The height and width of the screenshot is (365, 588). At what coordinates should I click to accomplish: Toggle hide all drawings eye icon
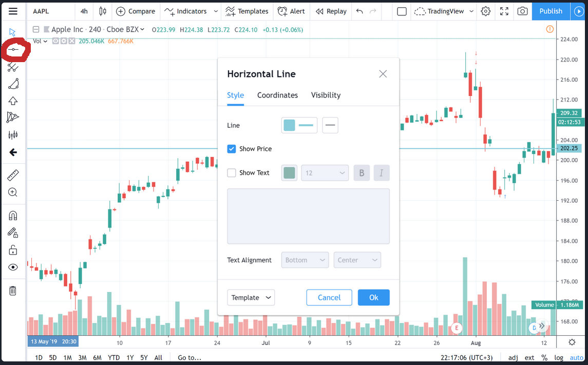pos(13,267)
